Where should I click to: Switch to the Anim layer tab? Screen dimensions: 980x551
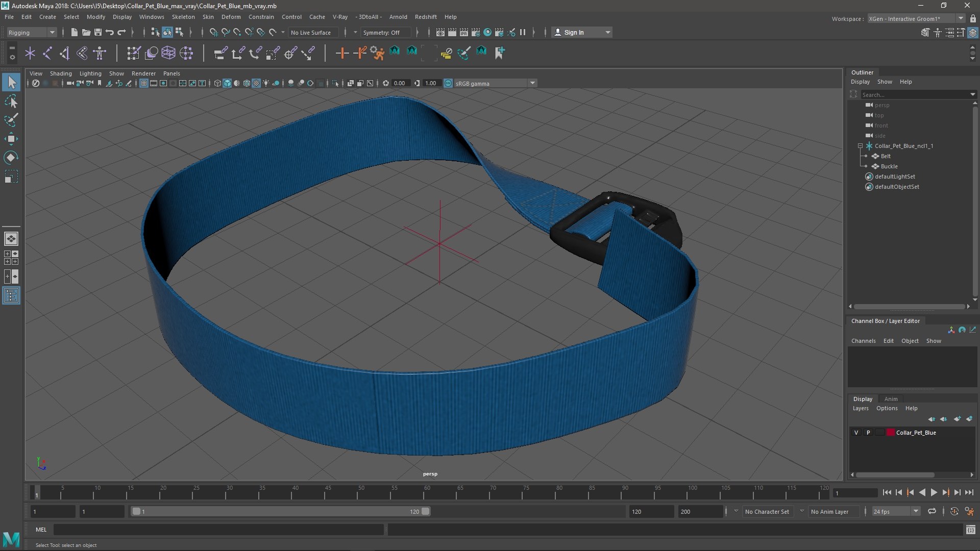[x=891, y=399]
